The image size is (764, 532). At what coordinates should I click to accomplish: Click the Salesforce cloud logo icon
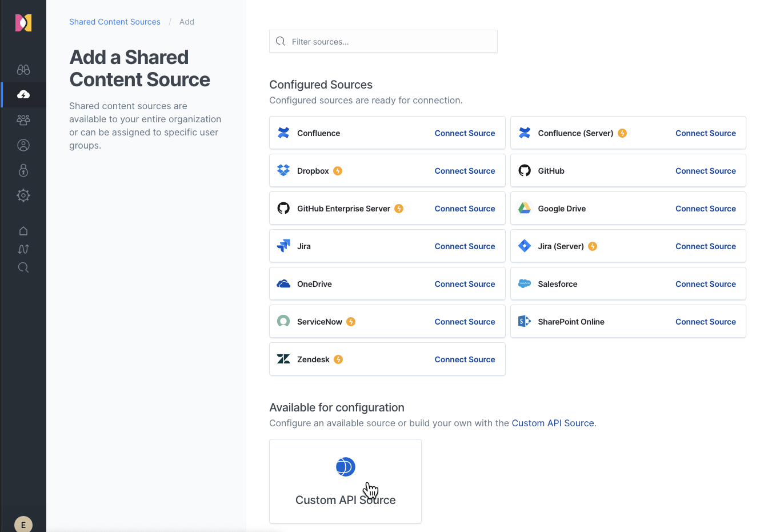coord(525,283)
